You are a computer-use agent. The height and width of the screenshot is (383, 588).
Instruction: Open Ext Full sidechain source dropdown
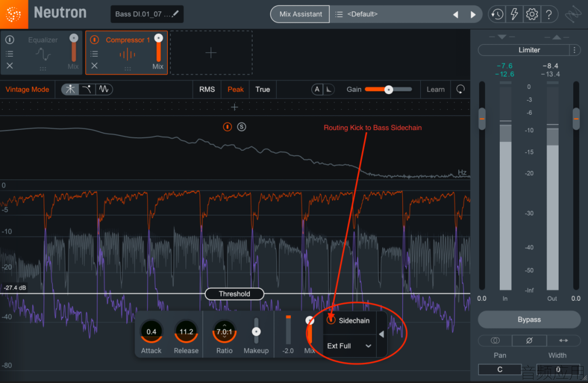[349, 346]
